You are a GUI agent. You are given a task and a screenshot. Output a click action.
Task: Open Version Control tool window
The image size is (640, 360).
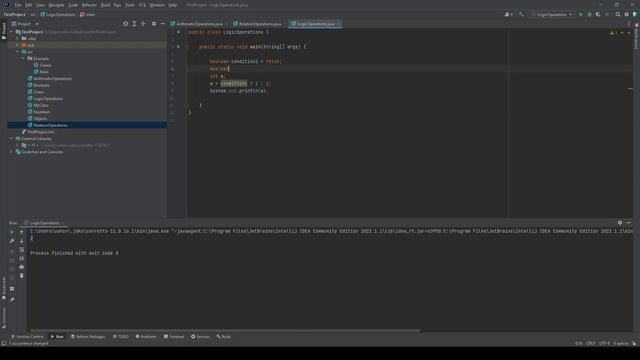(x=27, y=337)
